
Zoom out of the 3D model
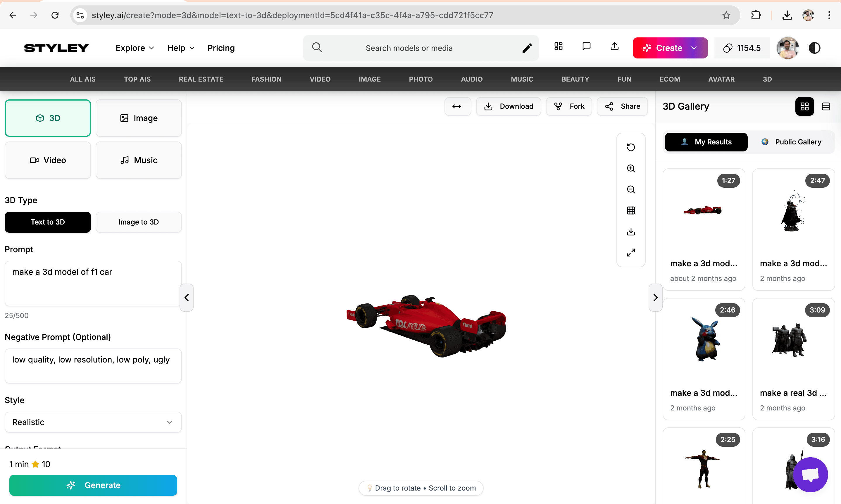(631, 189)
